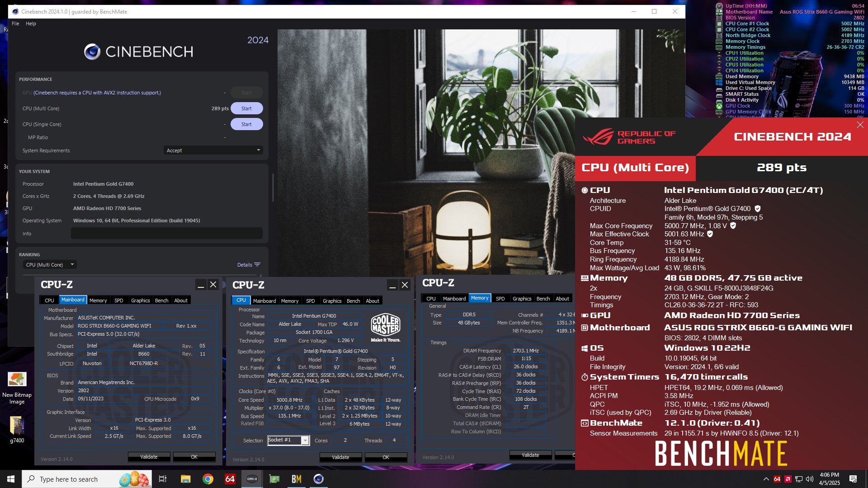Open the New Bitmap Image desktop icon
The image size is (868, 488).
(x=17, y=388)
